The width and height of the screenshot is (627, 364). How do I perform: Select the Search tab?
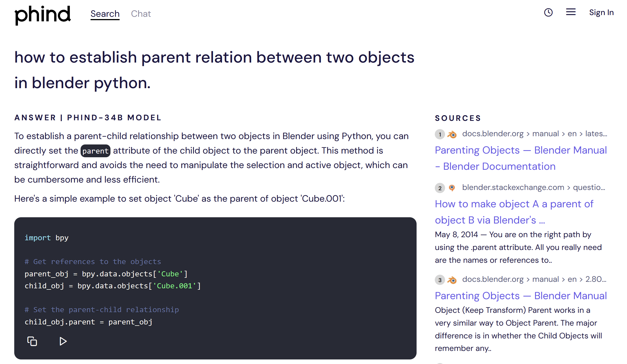coord(104,13)
